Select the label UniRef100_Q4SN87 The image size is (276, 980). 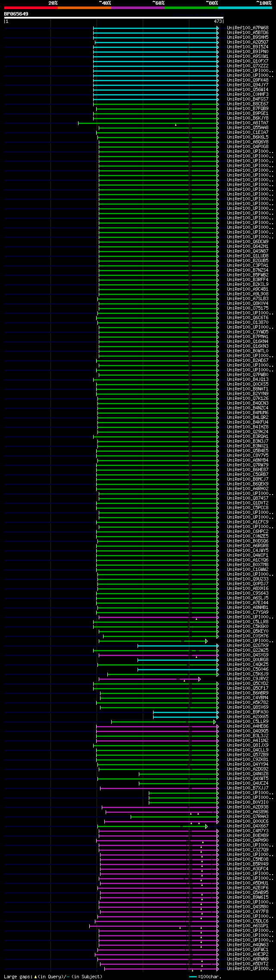(248, 251)
